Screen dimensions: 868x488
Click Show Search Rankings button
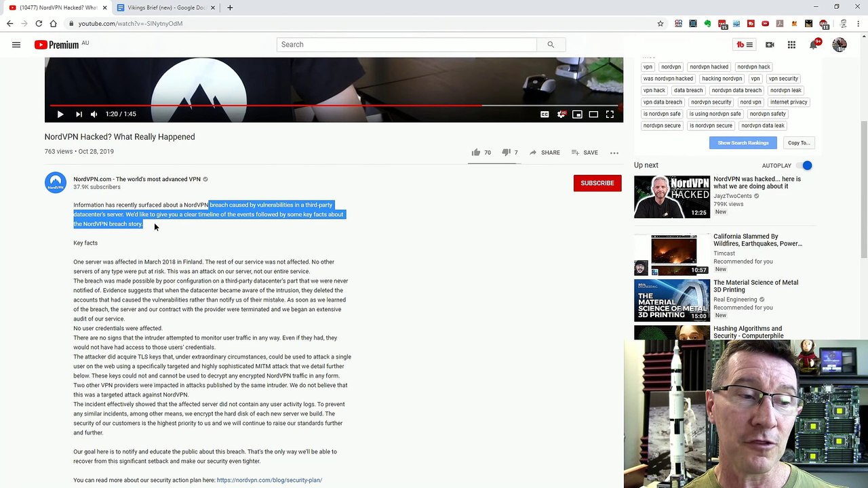click(743, 143)
